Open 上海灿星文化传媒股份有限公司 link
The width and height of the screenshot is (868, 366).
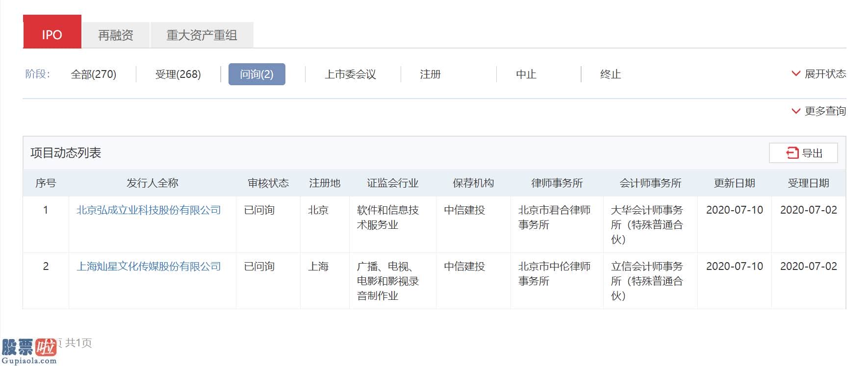point(149,267)
